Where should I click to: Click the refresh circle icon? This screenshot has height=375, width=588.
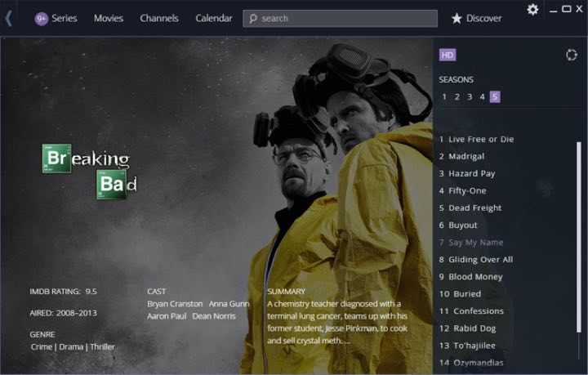572,55
